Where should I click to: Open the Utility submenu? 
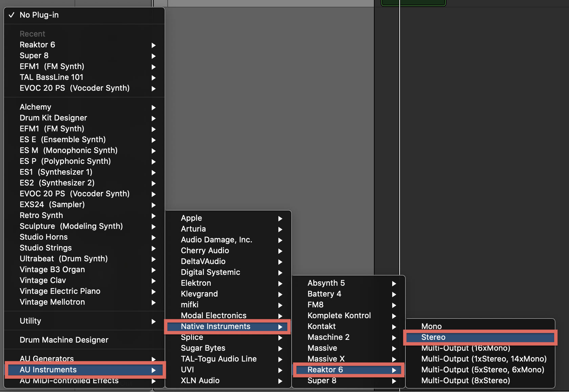tap(30, 321)
